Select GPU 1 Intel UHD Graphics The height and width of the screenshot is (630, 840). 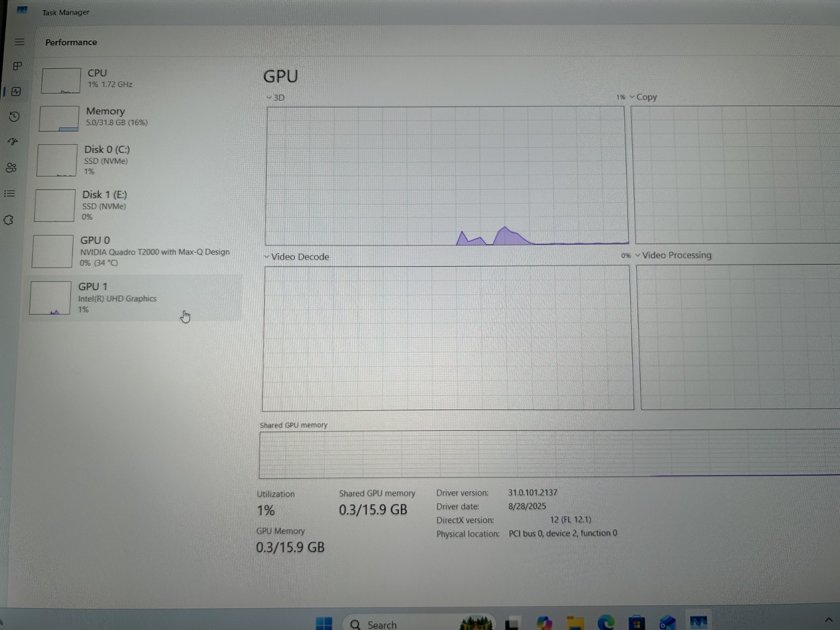pos(133,298)
